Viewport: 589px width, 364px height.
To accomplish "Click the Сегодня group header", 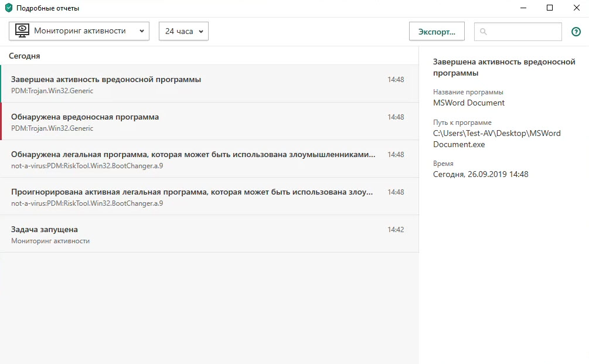I will coord(25,56).
